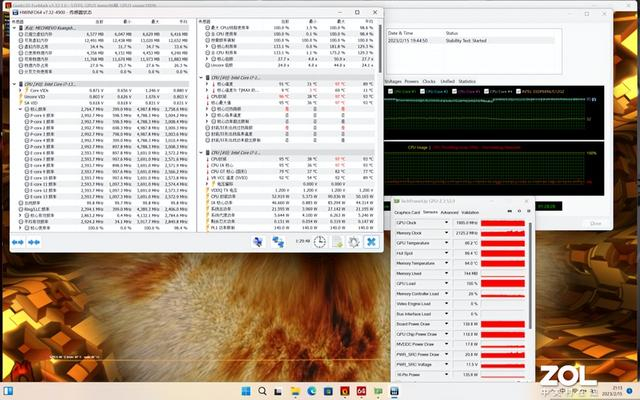Close sensors with the blue X icon
The height and width of the screenshot is (400, 640).
371,241
